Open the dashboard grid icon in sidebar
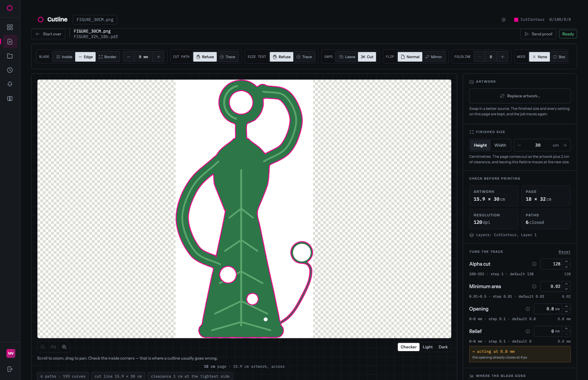This screenshot has height=380, width=588. 10,27
